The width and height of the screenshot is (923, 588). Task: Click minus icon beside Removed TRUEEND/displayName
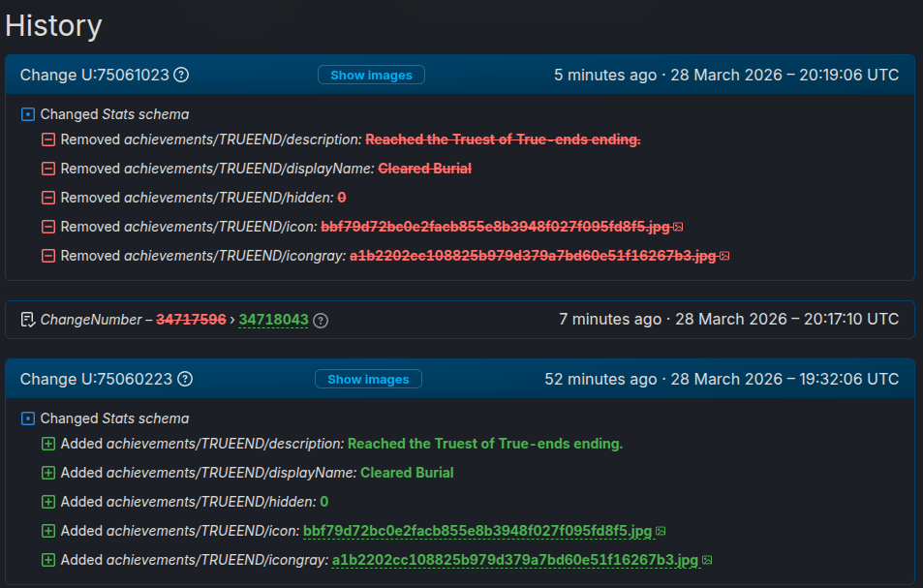click(x=48, y=169)
